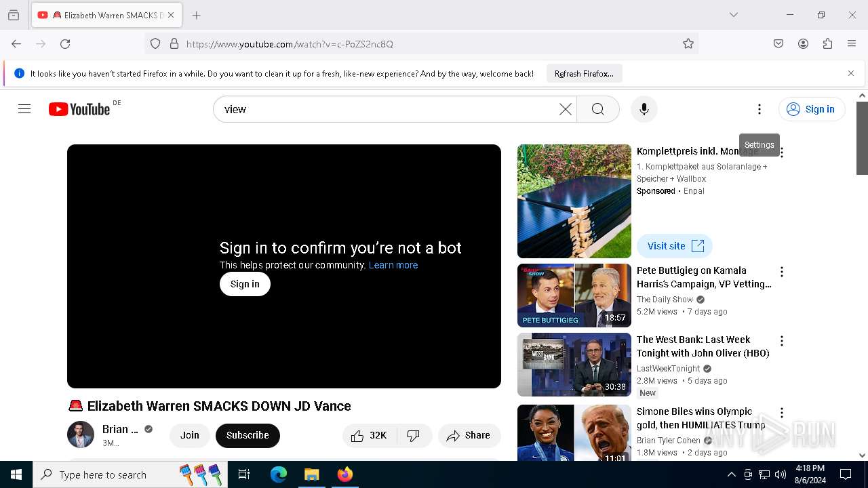This screenshot has height=488, width=868.
Task: Open the Firefox extensions puzzle icon
Action: pos(827,44)
